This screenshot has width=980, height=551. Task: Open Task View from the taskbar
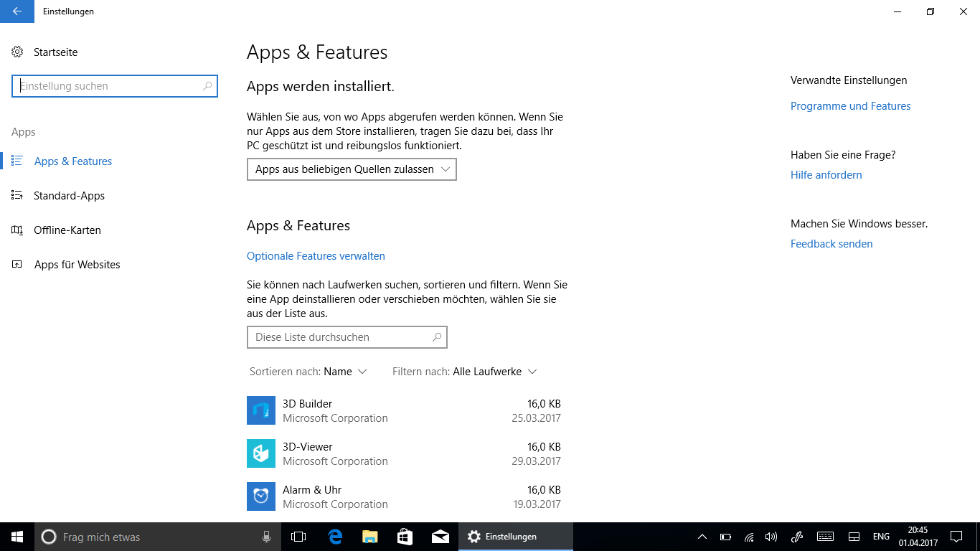click(x=298, y=537)
